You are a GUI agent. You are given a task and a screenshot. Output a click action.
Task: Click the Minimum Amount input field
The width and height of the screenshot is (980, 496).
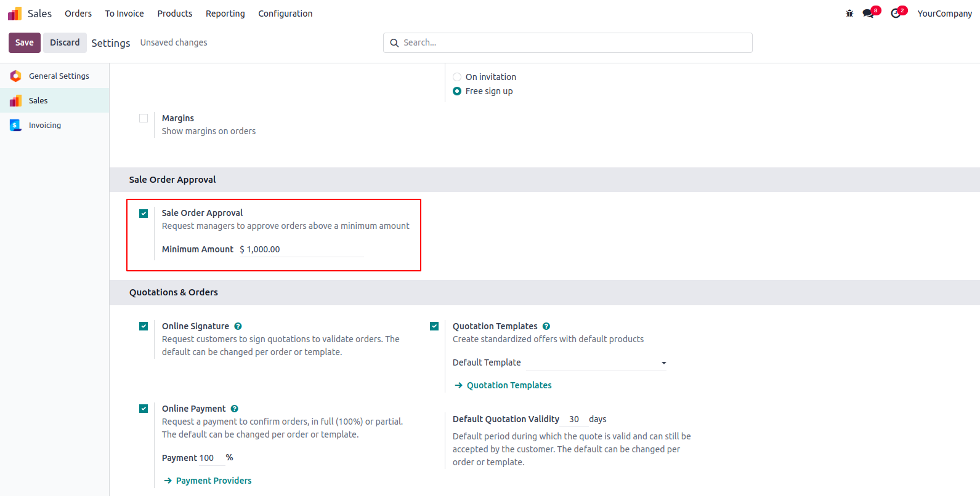pos(302,249)
